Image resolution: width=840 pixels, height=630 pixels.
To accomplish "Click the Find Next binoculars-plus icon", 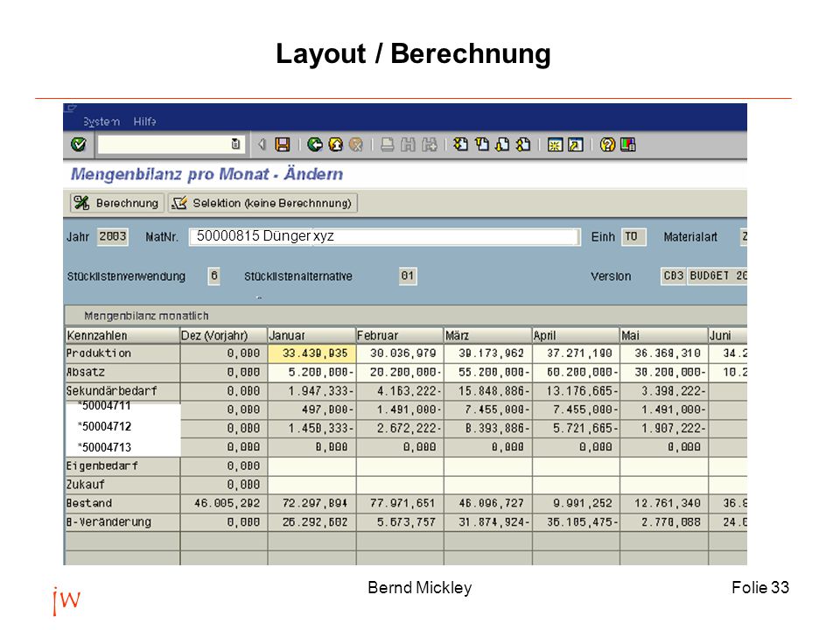I will click(429, 144).
